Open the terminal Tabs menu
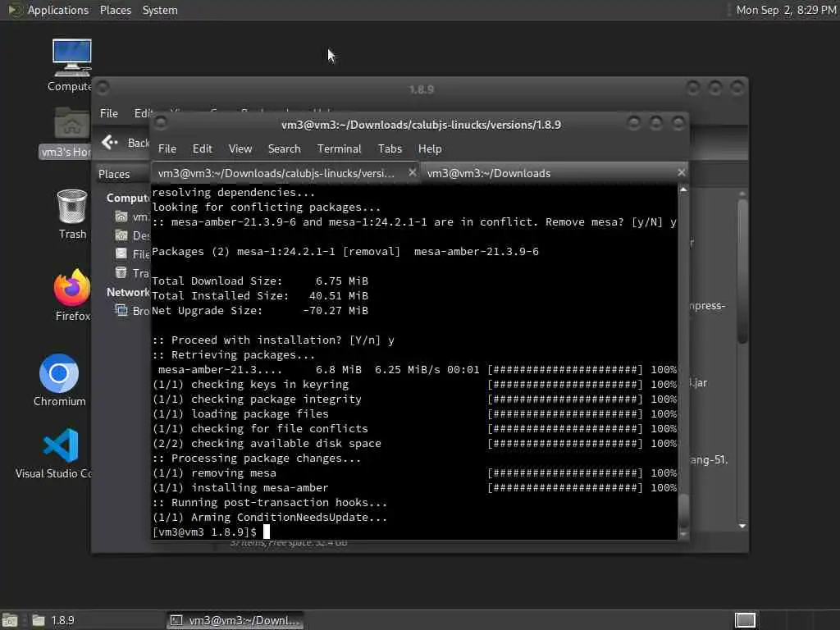Screen dimensions: 840x630 point(390,149)
